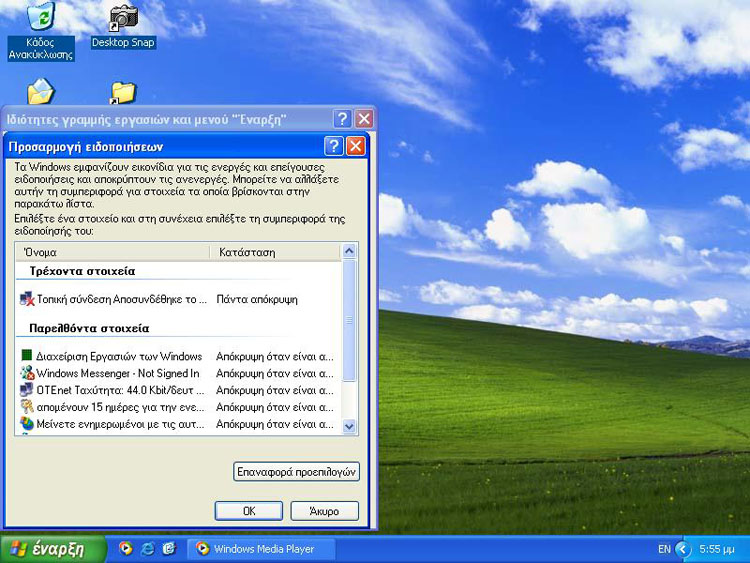Click the OTEnet connection icon

[x=27, y=390]
